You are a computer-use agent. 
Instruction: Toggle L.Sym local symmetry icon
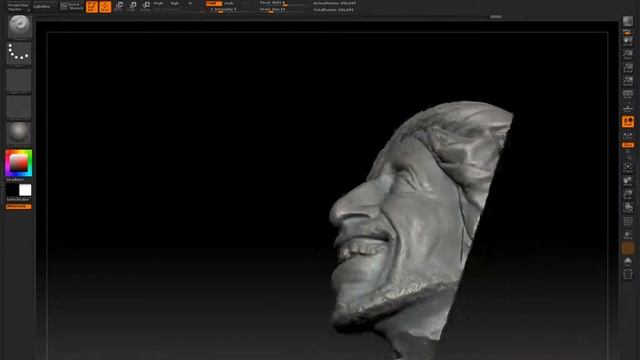click(628, 136)
